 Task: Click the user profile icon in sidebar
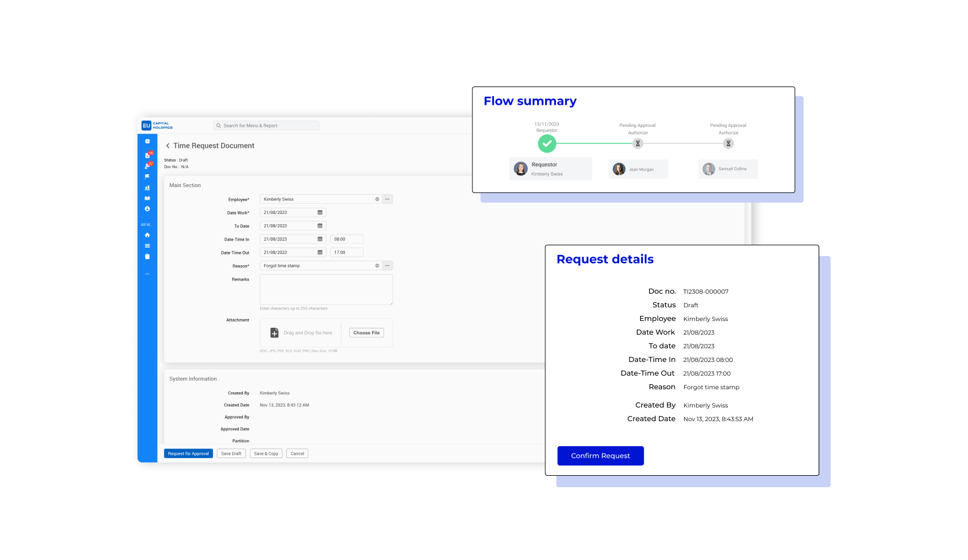[147, 209]
